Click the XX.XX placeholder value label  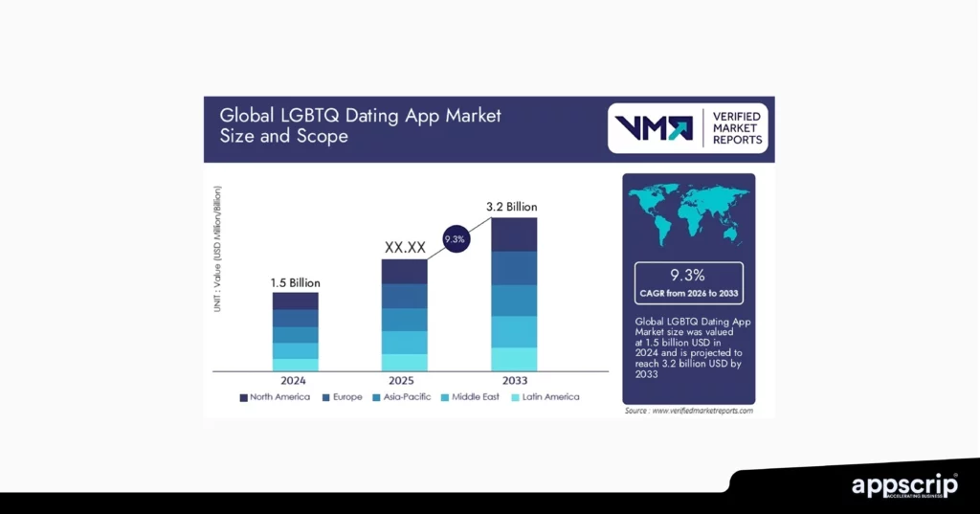pos(405,248)
